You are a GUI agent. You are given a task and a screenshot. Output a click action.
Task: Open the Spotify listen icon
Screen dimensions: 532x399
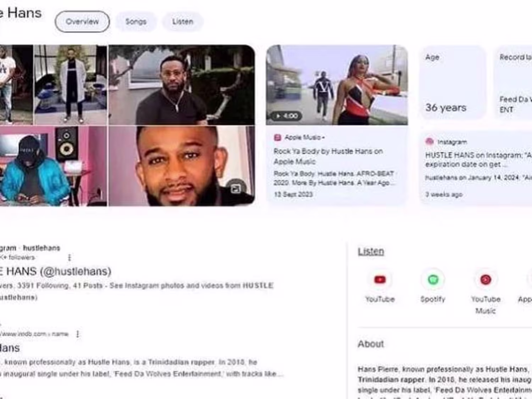[433, 280]
